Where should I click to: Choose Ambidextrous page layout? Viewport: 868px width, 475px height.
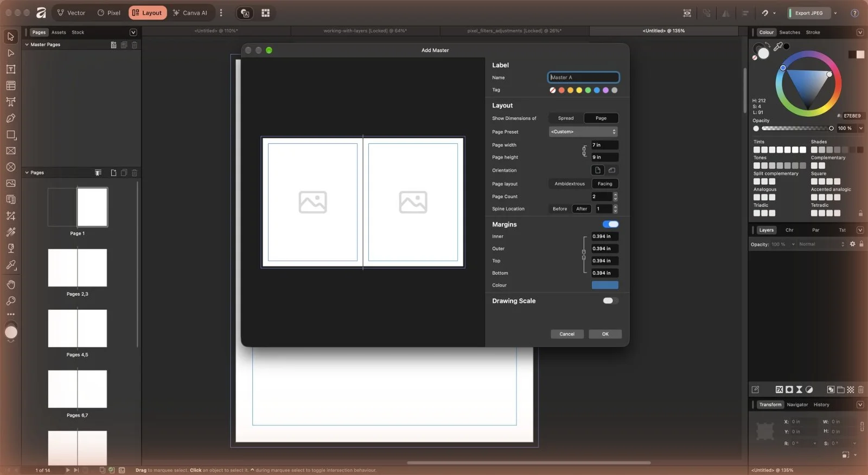pos(570,183)
